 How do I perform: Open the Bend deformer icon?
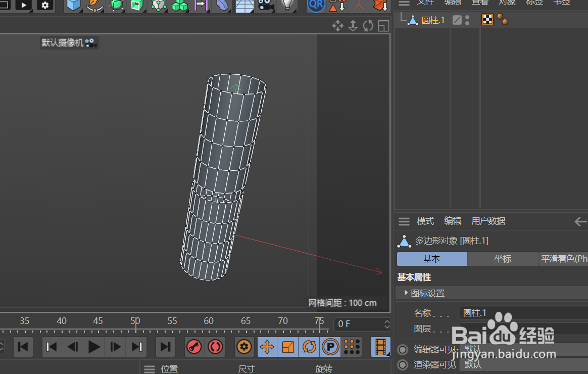(222, 5)
